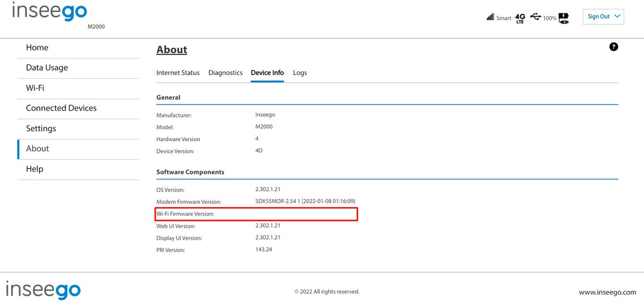
Task: Open Wi-Fi settings page
Action: coord(78,88)
